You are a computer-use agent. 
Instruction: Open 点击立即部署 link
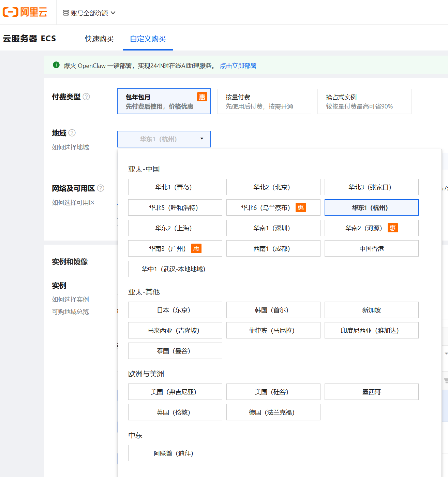click(x=238, y=66)
